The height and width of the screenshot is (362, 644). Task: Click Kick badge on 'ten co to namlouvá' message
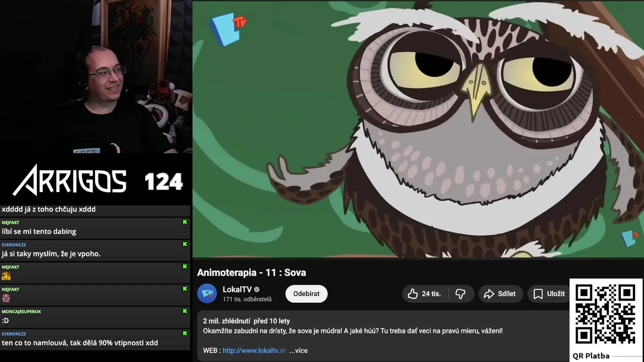point(185,333)
